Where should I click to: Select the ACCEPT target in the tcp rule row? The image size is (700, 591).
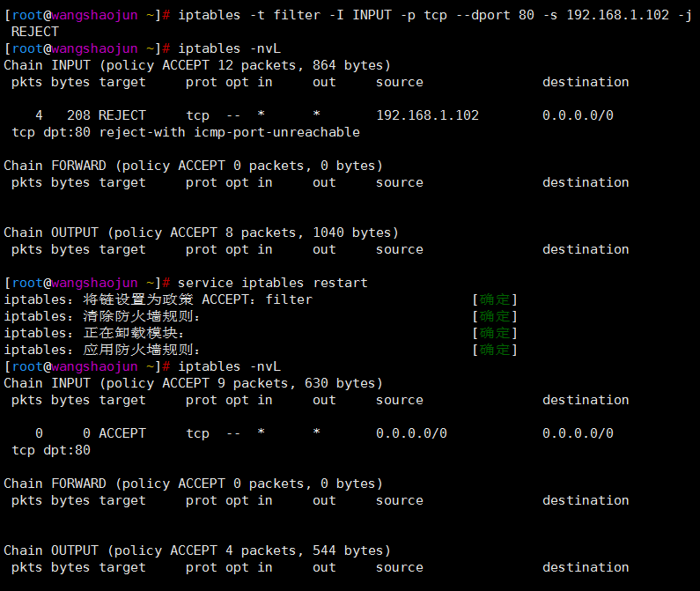pos(122,433)
